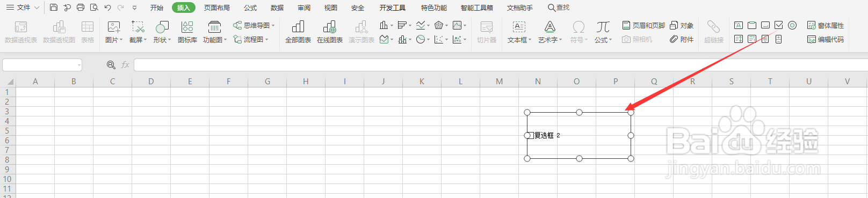Open the 艺术字 word art dropdown
Screen dimensions: 868x198
[550, 32]
